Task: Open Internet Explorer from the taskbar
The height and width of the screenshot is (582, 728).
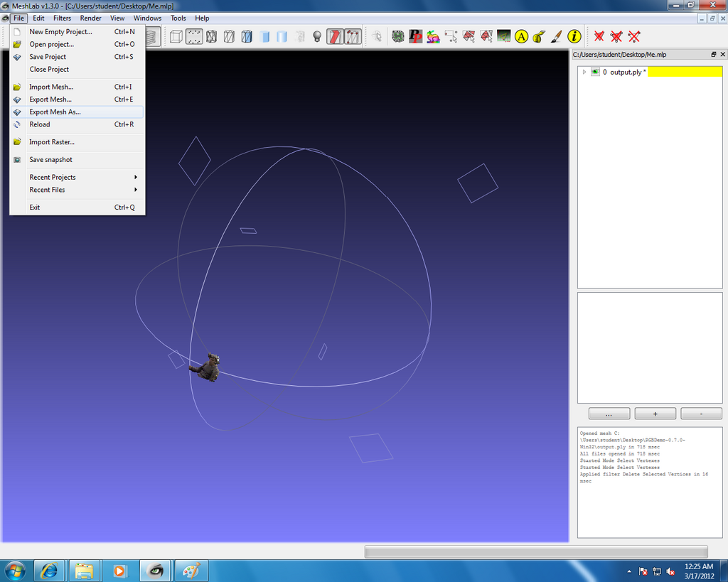Action: (49, 571)
